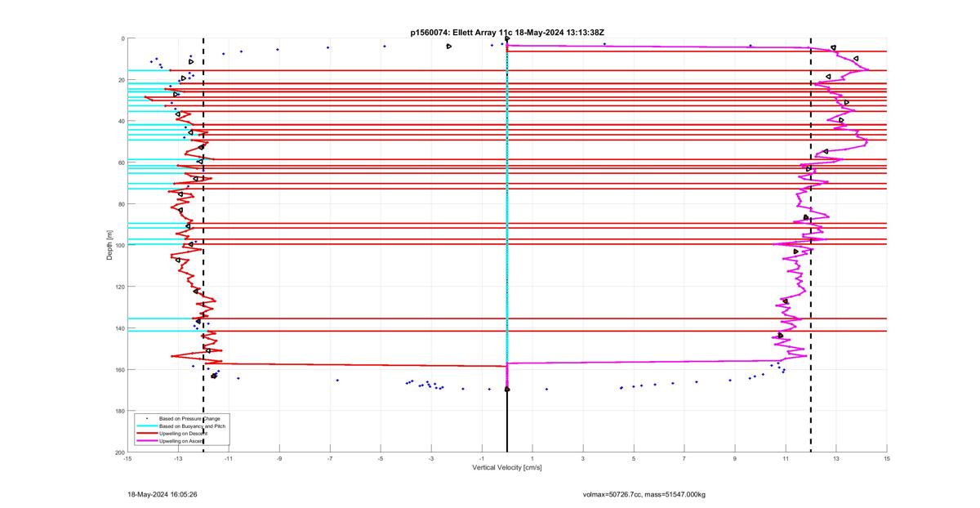This screenshot has height=508, width=980.
Task: Click depth axis tick label '180'
Action: tap(119, 411)
